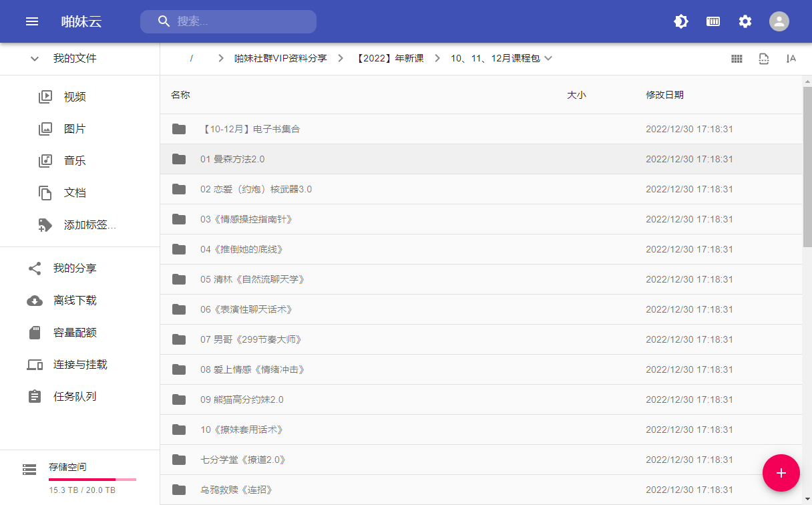Viewport: 812px width, 505px height.
Task: Open 离线下载 offline downloads
Action: [x=75, y=301]
